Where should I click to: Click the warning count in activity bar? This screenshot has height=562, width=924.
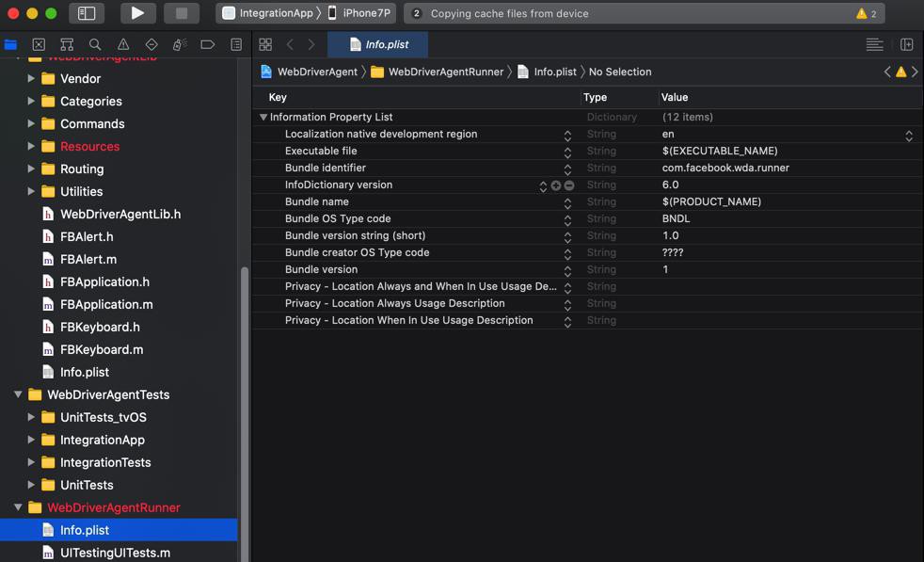tap(867, 13)
